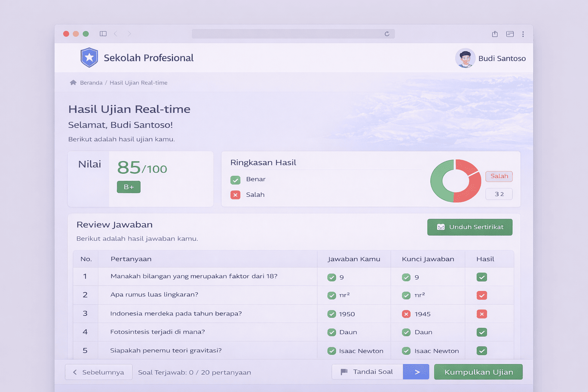The width and height of the screenshot is (588, 392).
Task: Reload the page with the refresh icon
Action: (387, 34)
